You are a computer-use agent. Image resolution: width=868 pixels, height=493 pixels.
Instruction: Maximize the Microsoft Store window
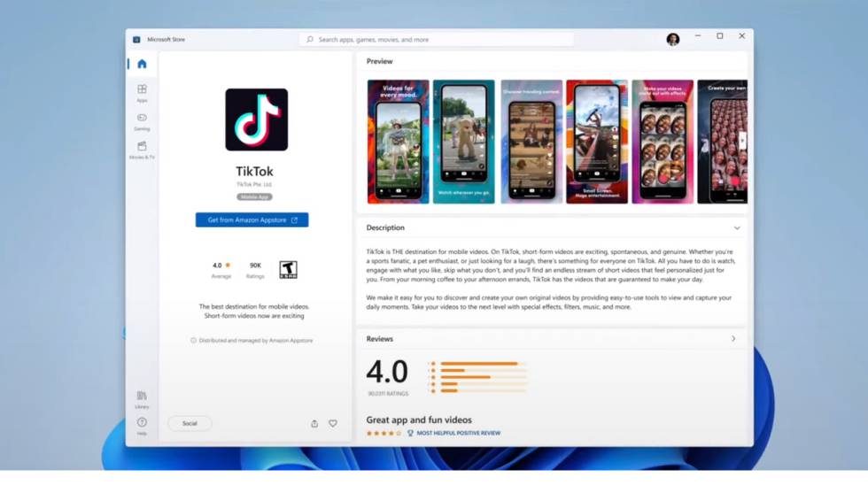tap(719, 36)
